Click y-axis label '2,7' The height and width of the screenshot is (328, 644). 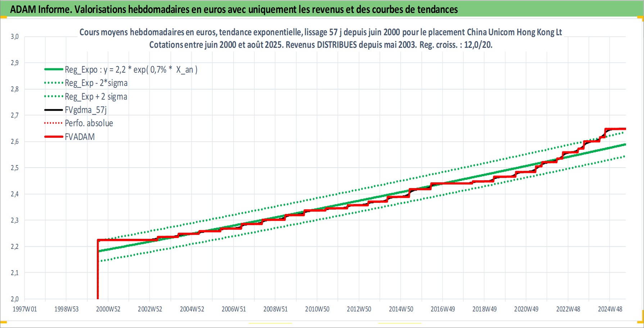click(x=14, y=115)
